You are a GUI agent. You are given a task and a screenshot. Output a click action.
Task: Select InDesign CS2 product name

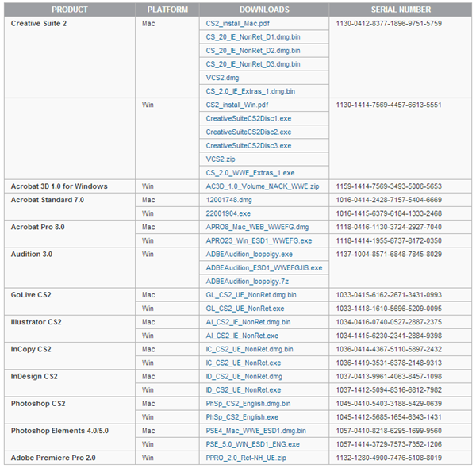[x=34, y=377]
